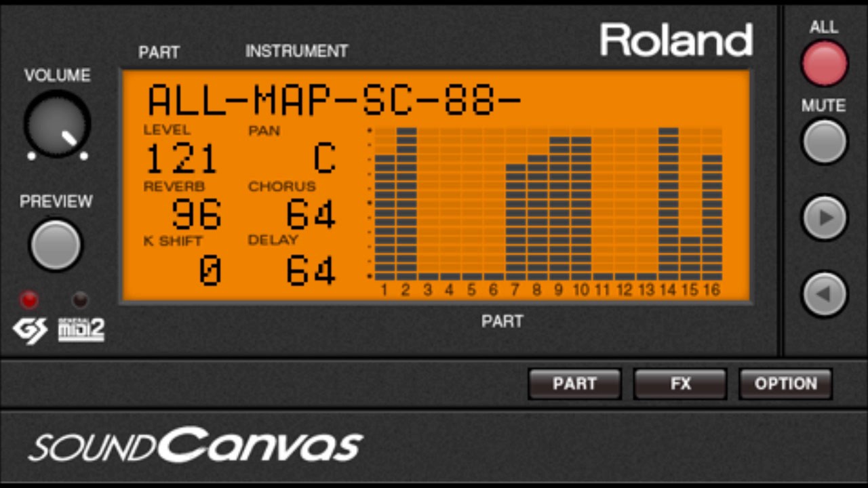Select the GS logo icon
The image size is (868, 488).
point(30,330)
